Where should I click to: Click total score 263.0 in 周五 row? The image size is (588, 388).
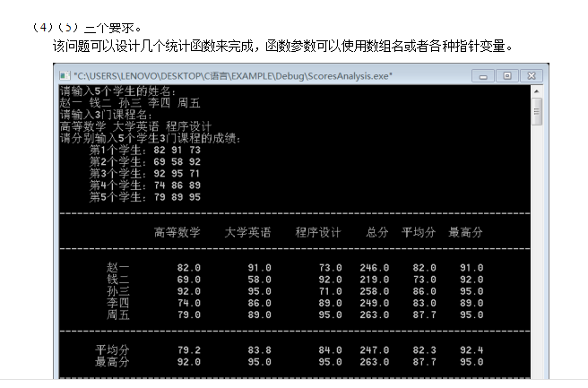click(x=375, y=315)
